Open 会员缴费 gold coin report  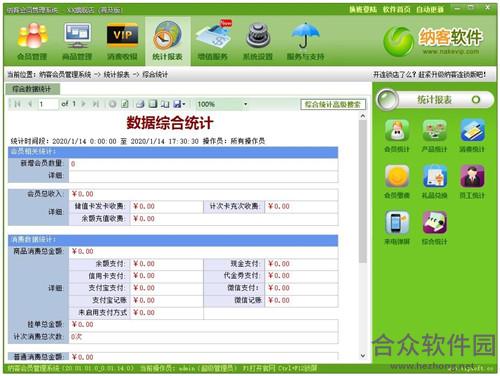(397, 182)
